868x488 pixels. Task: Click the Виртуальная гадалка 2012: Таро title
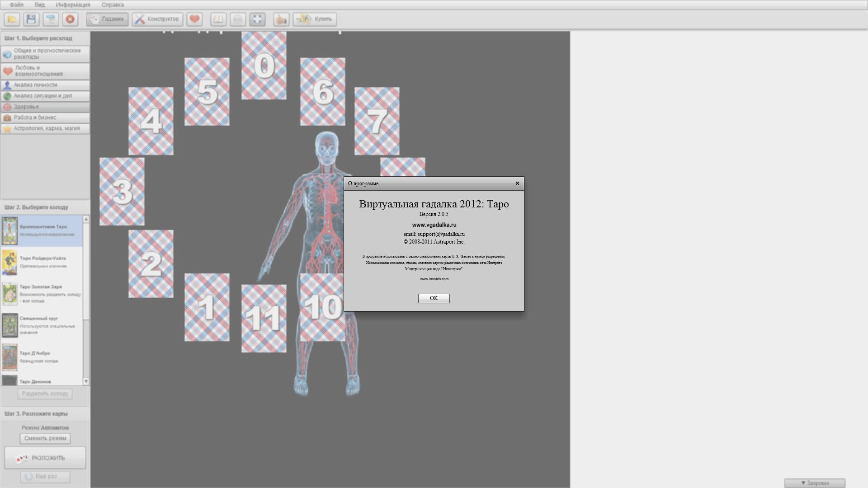coord(434,204)
